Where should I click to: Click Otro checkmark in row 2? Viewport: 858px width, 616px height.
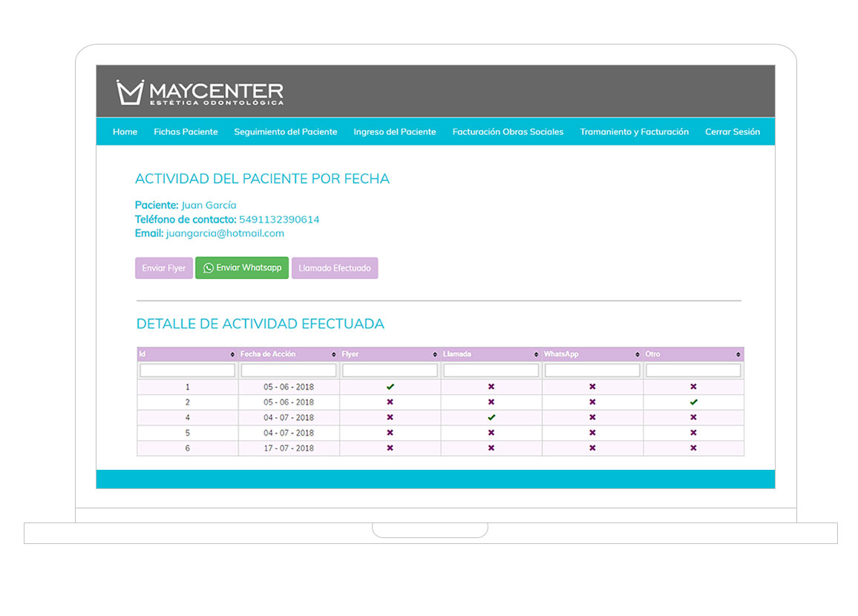[x=693, y=402]
